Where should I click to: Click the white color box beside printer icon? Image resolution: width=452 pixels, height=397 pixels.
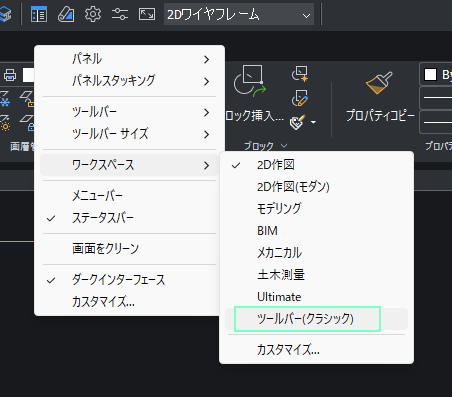tap(29, 75)
